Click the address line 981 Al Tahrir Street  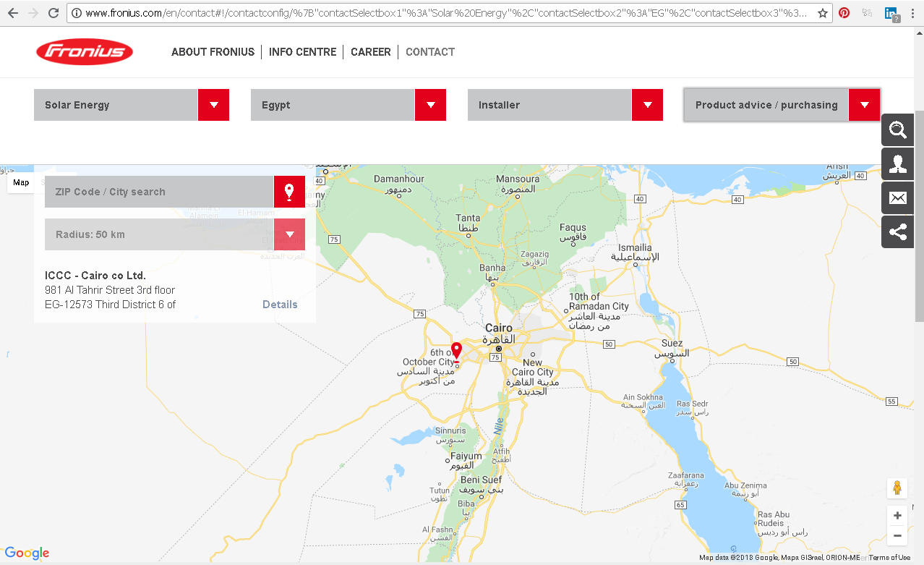point(110,290)
